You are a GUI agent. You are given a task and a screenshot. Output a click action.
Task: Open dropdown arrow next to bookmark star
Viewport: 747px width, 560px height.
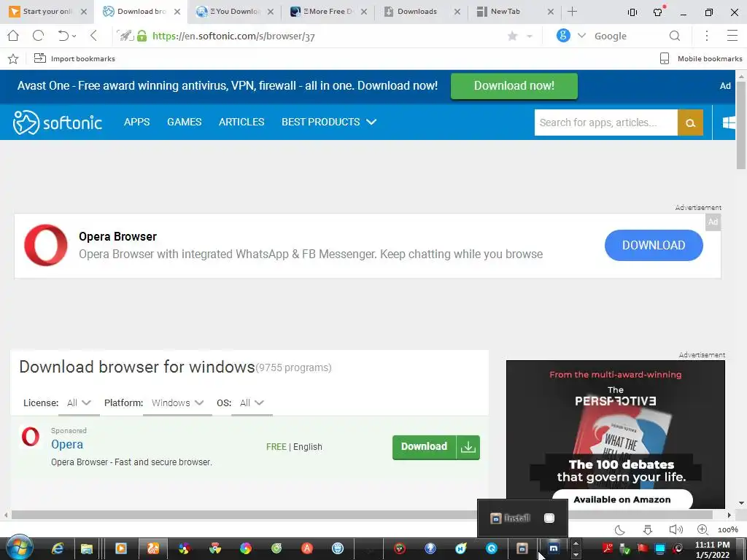(530, 36)
